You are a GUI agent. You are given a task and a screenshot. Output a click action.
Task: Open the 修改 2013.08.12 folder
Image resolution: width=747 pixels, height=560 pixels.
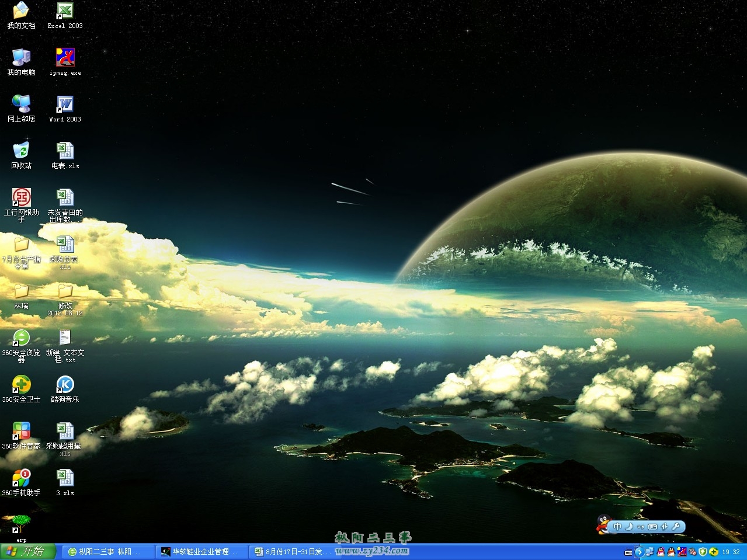tap(65, 299)
